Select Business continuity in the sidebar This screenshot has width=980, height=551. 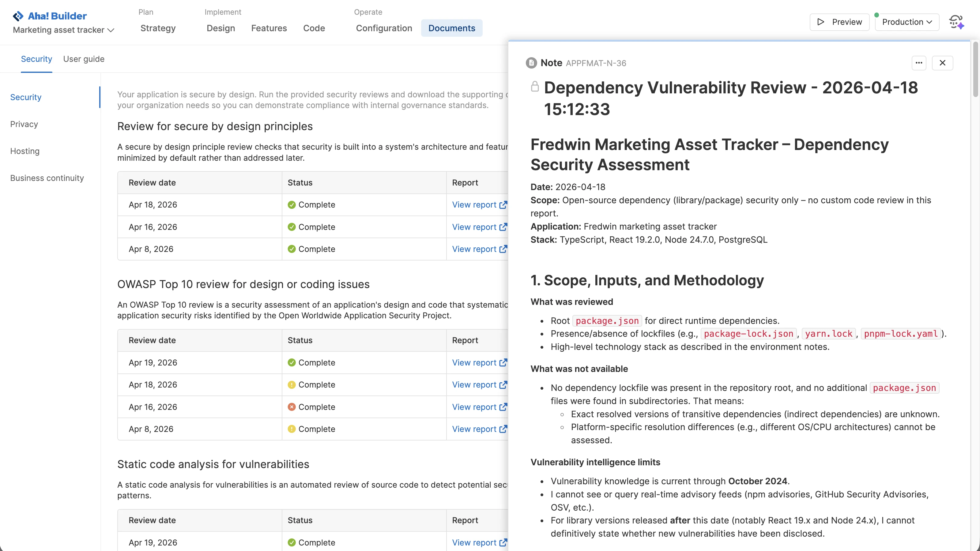point(47,178)
